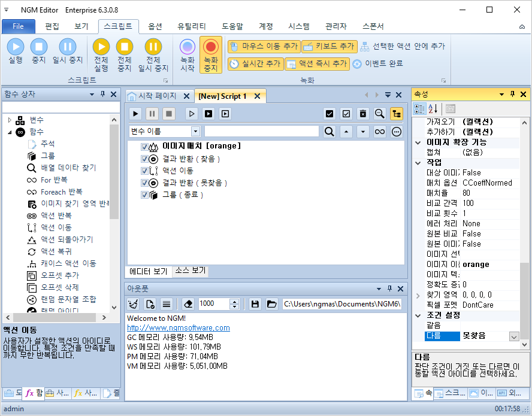The width and height of the screenshot is (532, 416).
Task: Click the tree view toggle icon
Action: (396, 114)
